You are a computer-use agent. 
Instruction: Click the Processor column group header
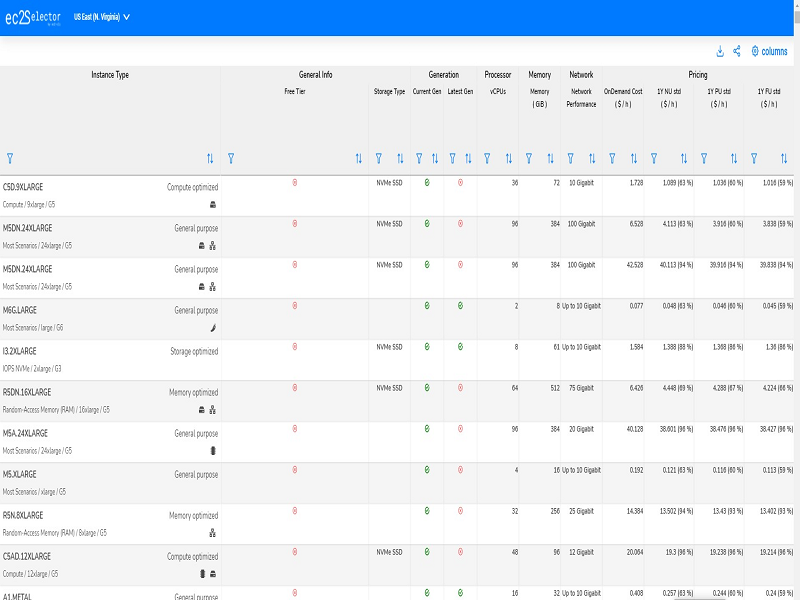pyautogui.click(x=497, y=75)
